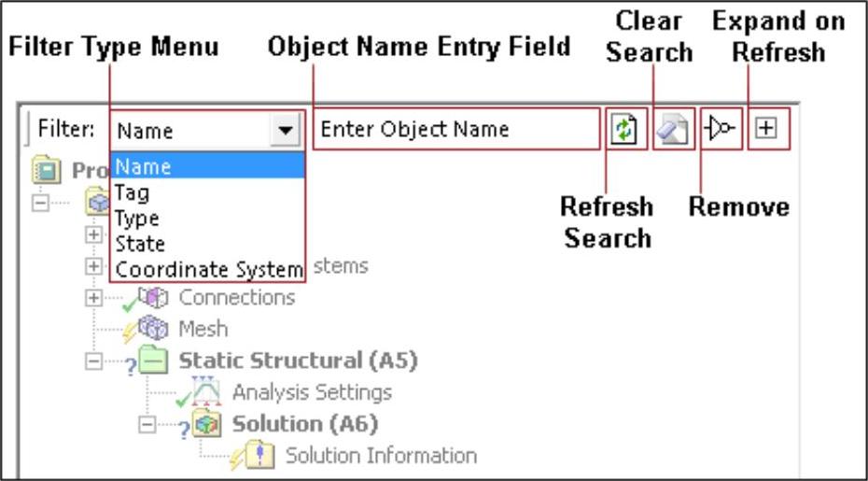The width and height of the screenshot is (868, 481).
Task: Click the Remove filter icon
Action: [722, 130]
